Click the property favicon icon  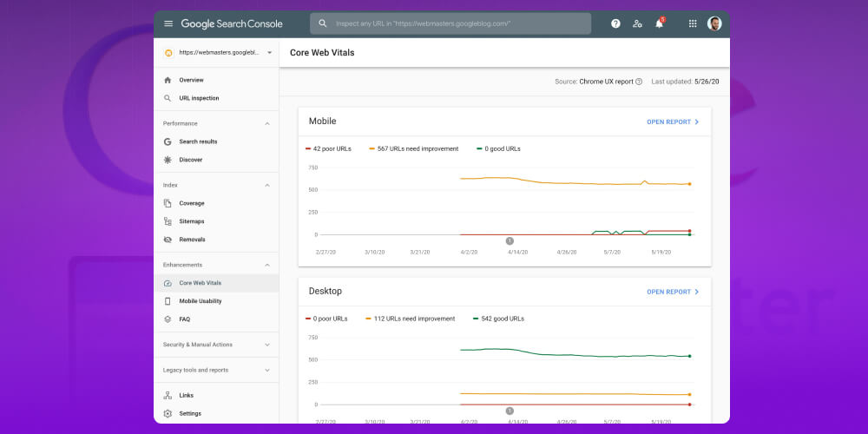coord(168,53)
